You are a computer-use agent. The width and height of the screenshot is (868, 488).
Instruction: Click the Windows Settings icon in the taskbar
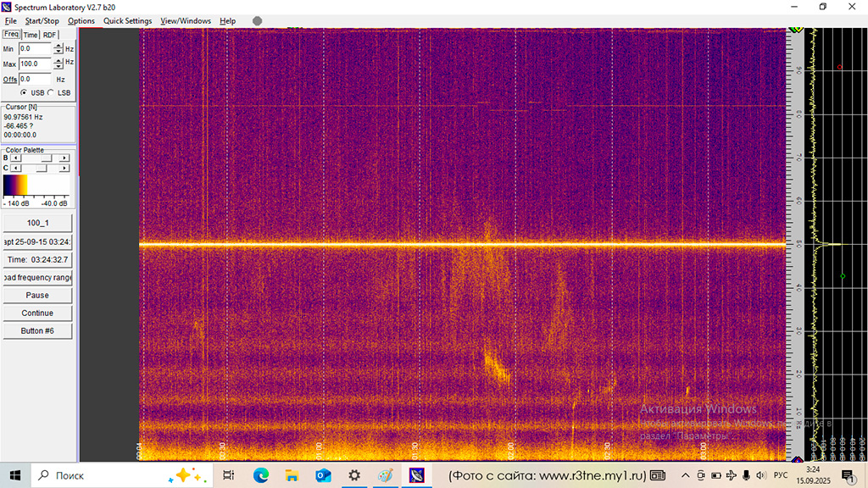[x=353, y=474]
